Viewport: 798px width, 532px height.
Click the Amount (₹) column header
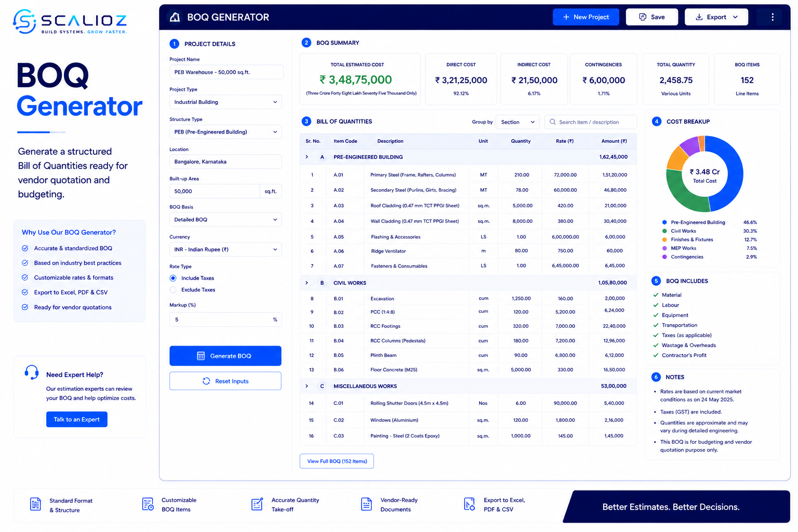pyautogui.click(x=614, y=141)
